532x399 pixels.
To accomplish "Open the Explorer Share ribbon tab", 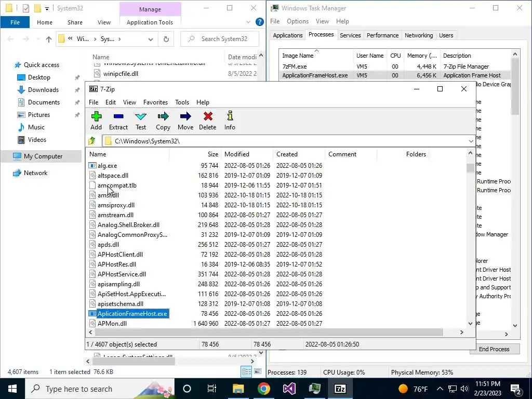I will [75, 22].
